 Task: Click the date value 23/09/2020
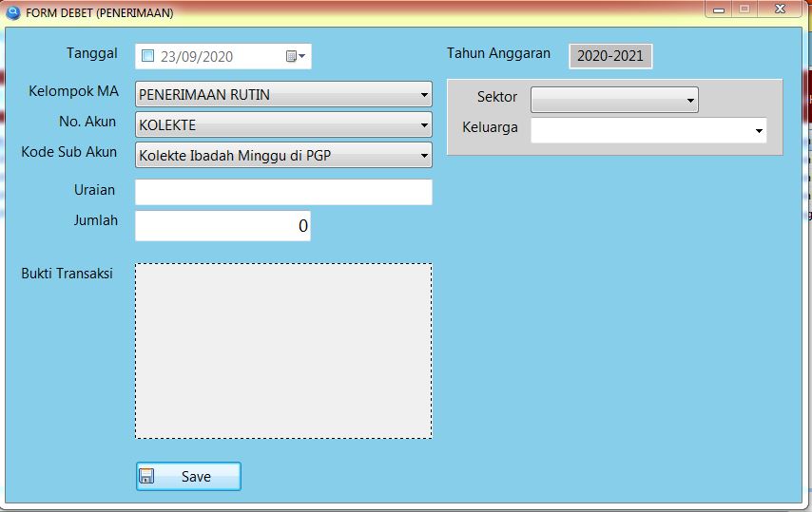click(x=197, y=56)
